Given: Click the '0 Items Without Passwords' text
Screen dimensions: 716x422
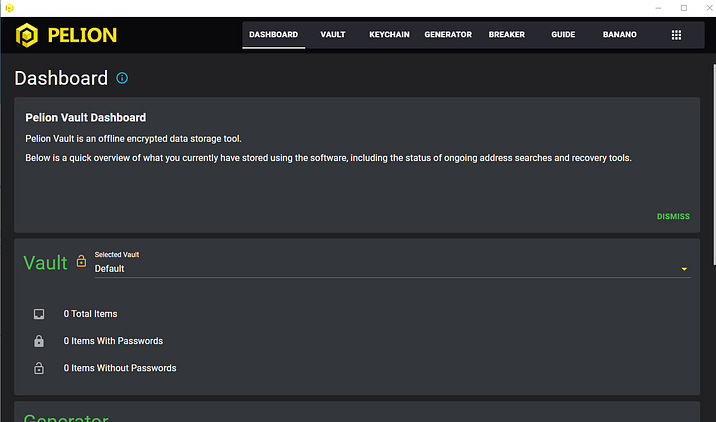Looking at the screenshot, I should coord(120,368).
